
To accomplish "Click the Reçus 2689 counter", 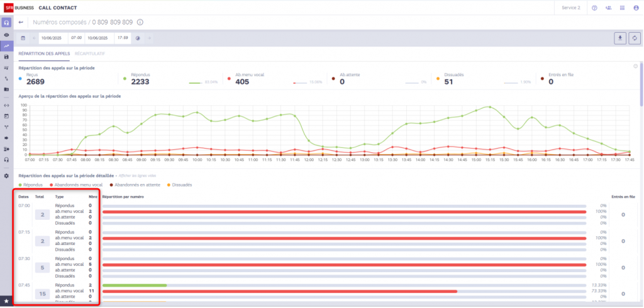I will click(35, 79).
